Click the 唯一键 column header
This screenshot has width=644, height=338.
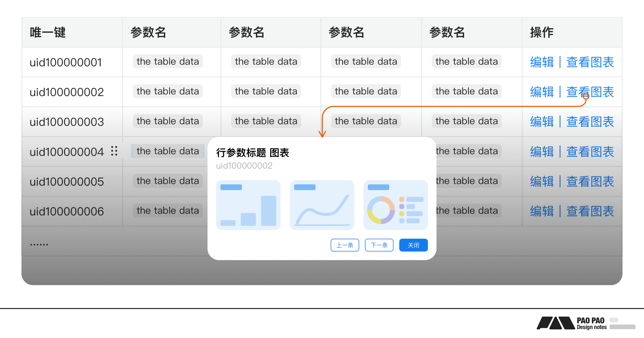48,33
